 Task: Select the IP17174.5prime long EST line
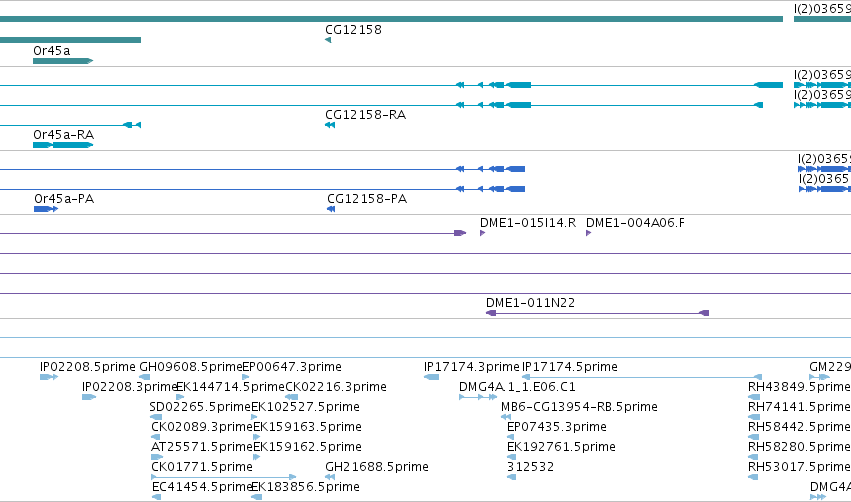pyautogui.click(x=642, y=377)
